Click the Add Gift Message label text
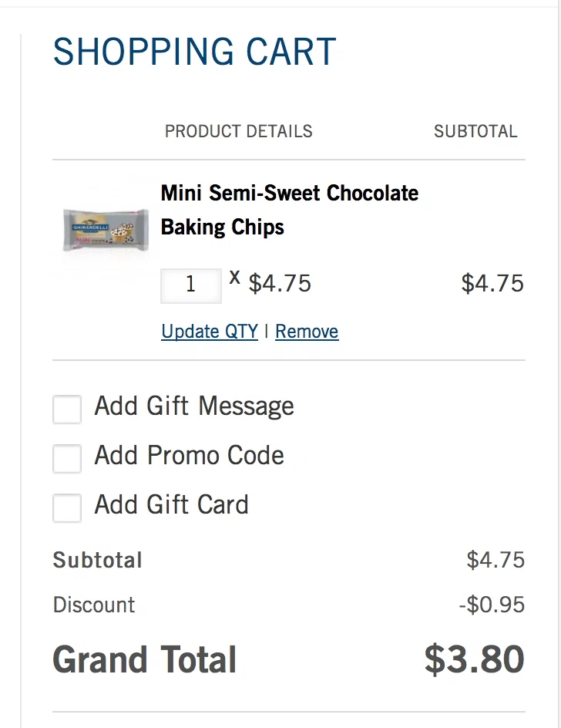Image resolution: width=561 pixels, height=728 pixels. coord(194,406)
